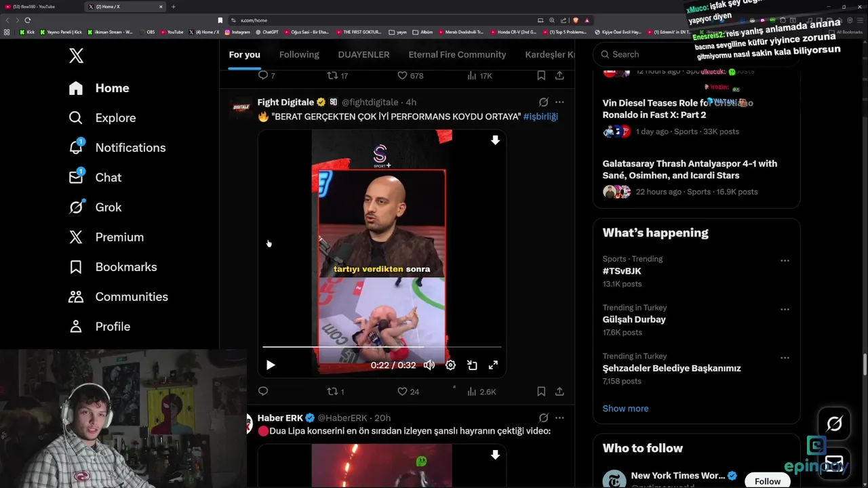Share the Fight Digitale post

coord(559,391)
